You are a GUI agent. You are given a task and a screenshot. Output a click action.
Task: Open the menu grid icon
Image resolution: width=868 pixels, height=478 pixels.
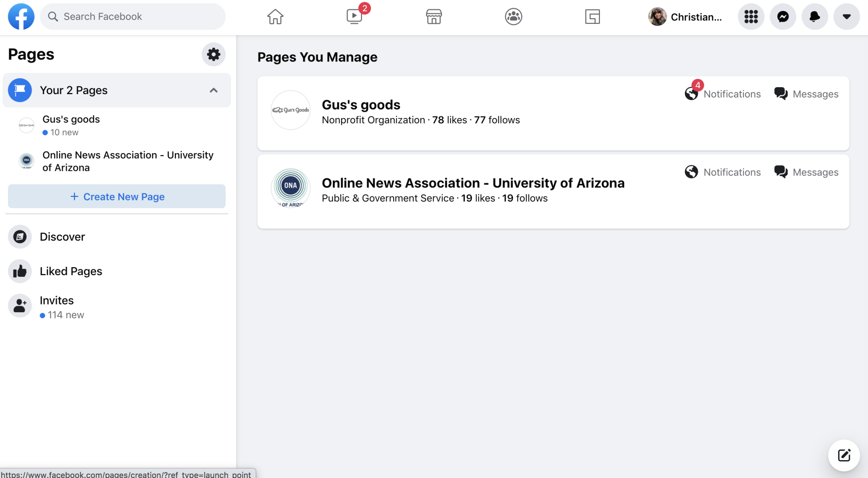coord(751,16)
